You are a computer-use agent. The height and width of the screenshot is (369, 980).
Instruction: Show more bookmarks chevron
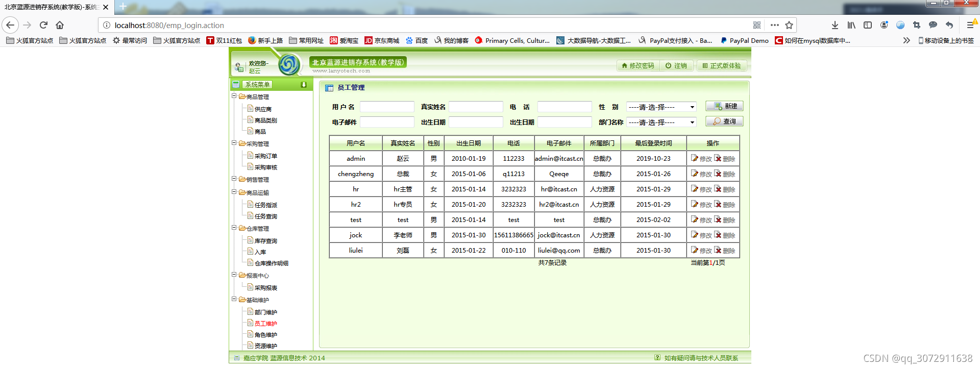coord(906,40)
